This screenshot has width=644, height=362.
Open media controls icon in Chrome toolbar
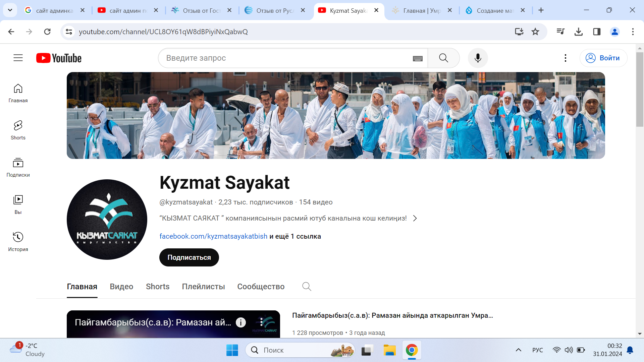point(560,32)
